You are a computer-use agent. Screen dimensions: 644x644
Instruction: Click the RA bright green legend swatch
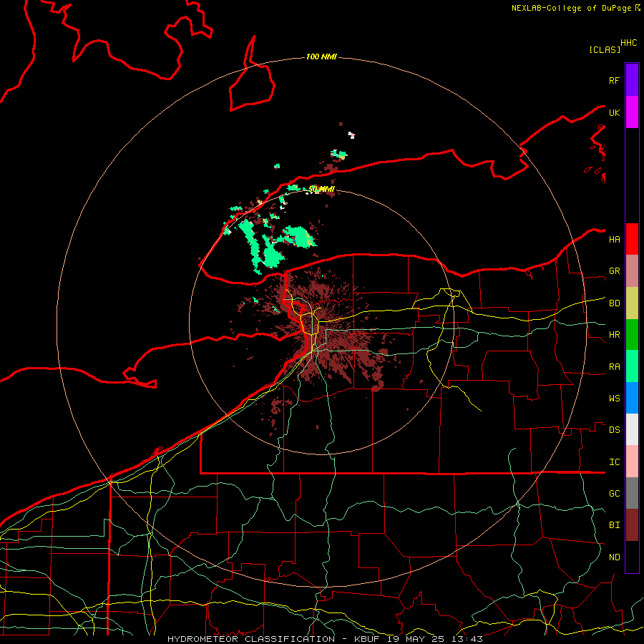(x=632, y=366)
